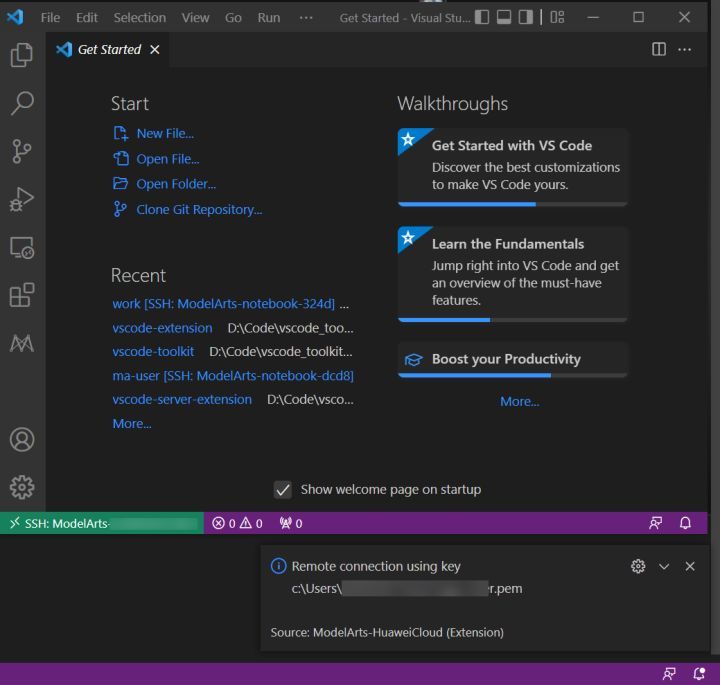The height and width of the screenshot is (685, 720).
Task: Open recent ma-user [SSH: ModelArts-notebook-dcd8]
Action: tap(233, 376)
